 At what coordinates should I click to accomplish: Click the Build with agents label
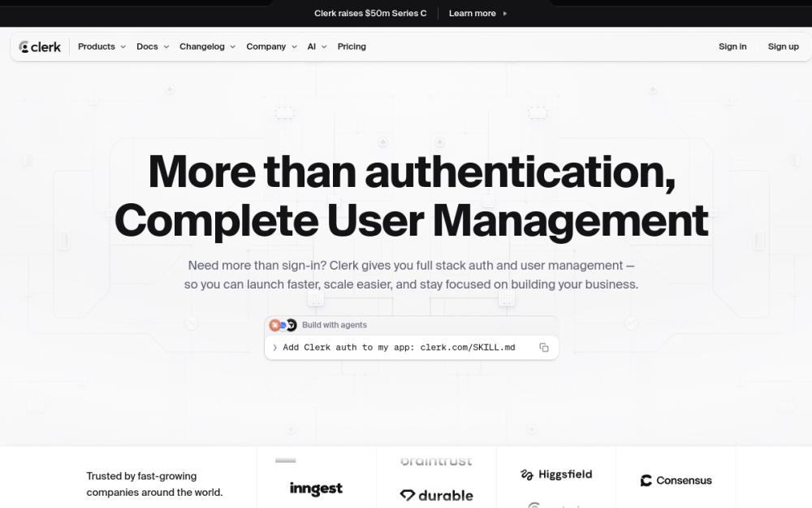point(335,325)
